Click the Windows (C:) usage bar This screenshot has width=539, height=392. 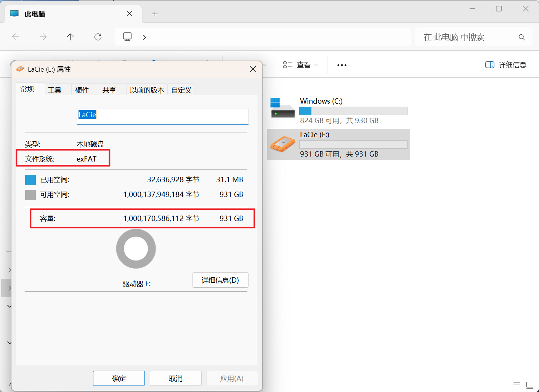[353, 111]
